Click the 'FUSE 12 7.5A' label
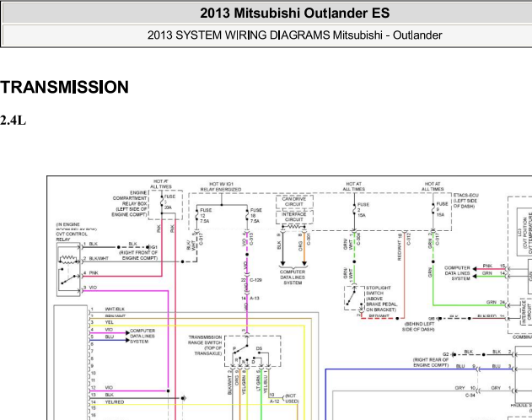 206,216
